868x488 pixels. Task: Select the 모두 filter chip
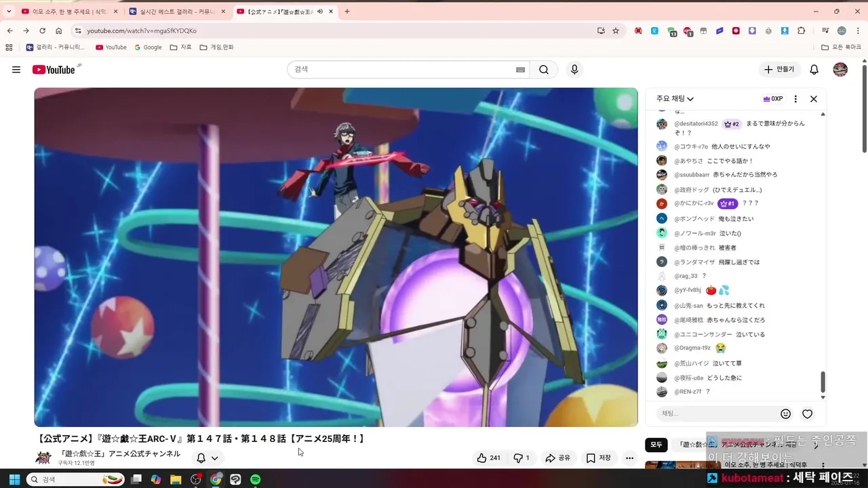[656, 445]
